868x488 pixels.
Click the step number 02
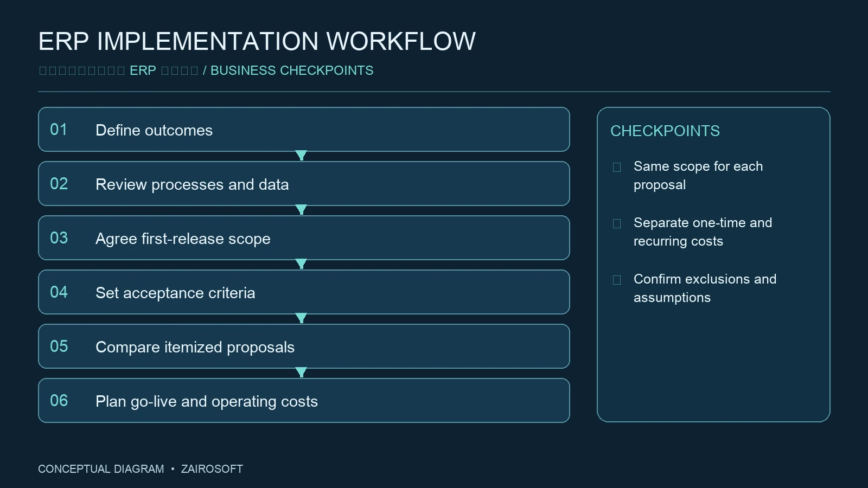click(59, 184)
